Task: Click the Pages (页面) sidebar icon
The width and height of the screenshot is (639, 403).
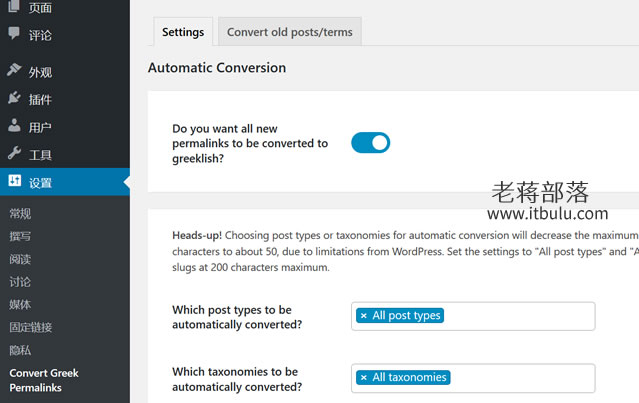Action: pos(14,6)
